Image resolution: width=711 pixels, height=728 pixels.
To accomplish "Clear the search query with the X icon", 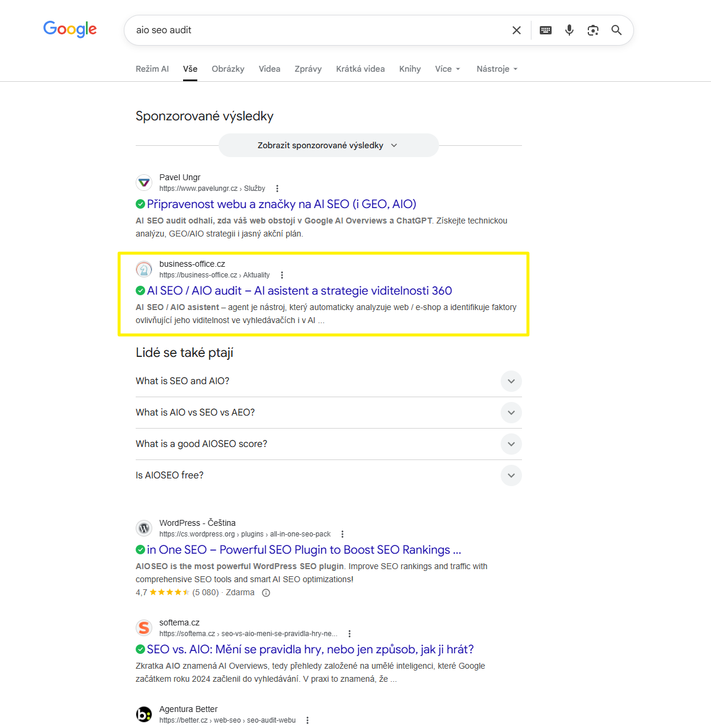I will [x=516, y=30].
